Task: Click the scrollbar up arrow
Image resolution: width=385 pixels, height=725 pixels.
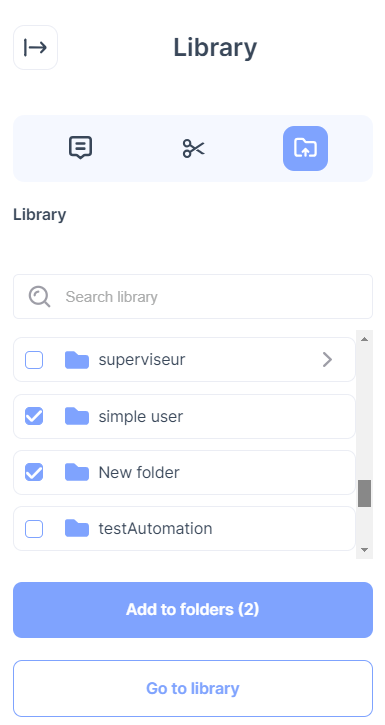Action: pos(364,339)
